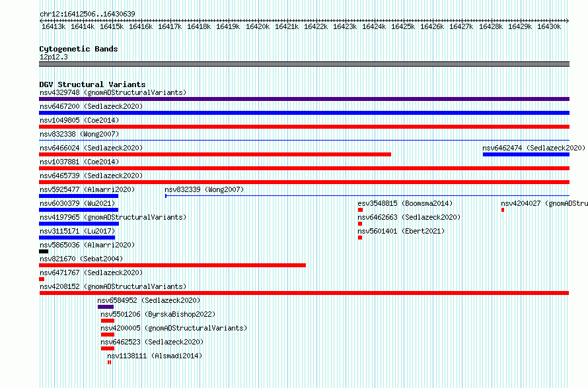This screenshot has height=388, width=588.
Task: Click the nsv6462663 (Sedlazeck2020) label
Action: (409, 217)
